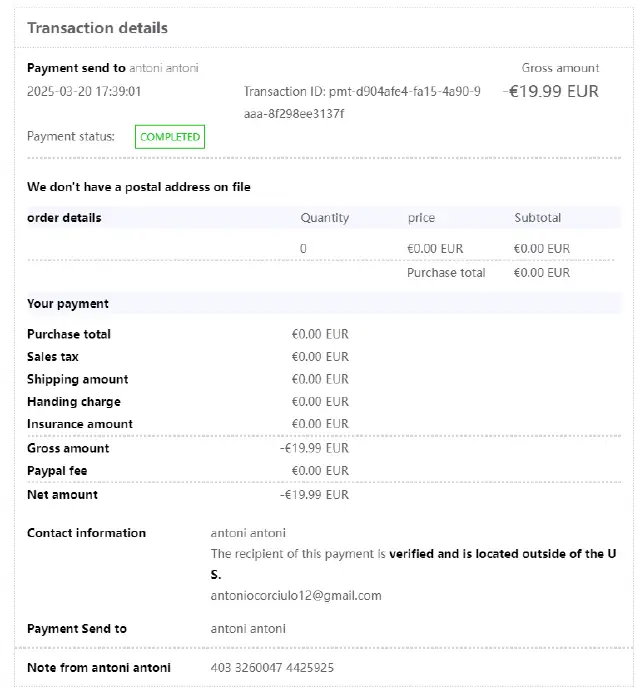Click the bold verified recipient text

[x=496, y=554]
